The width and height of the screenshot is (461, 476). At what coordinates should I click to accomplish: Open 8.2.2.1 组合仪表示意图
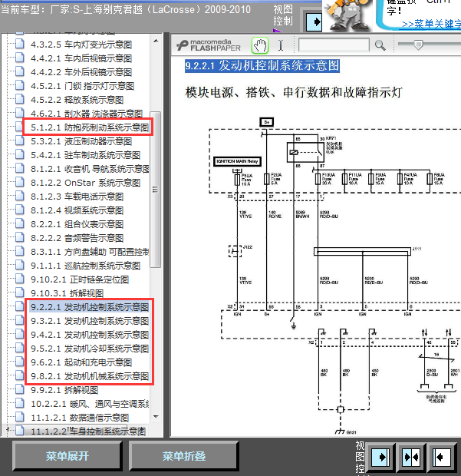(x=77, y=224)
